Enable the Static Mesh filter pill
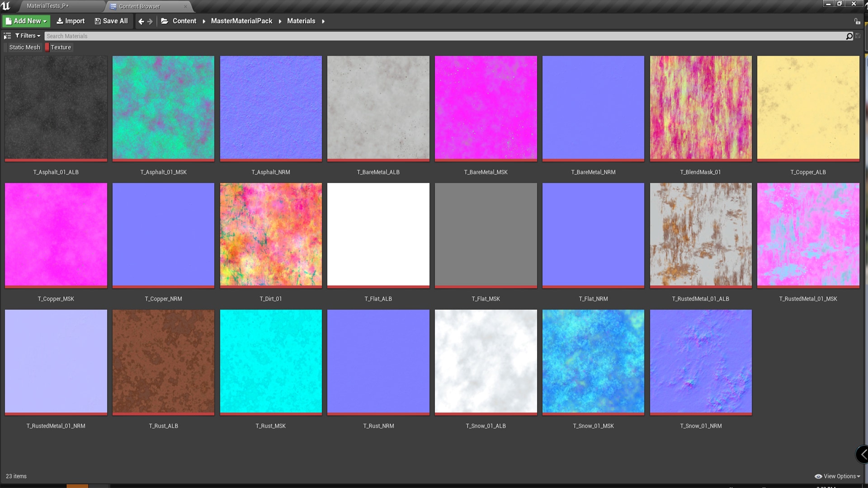Screen dimensions: 868x488 pyautogui.click(x=24, y=47)
